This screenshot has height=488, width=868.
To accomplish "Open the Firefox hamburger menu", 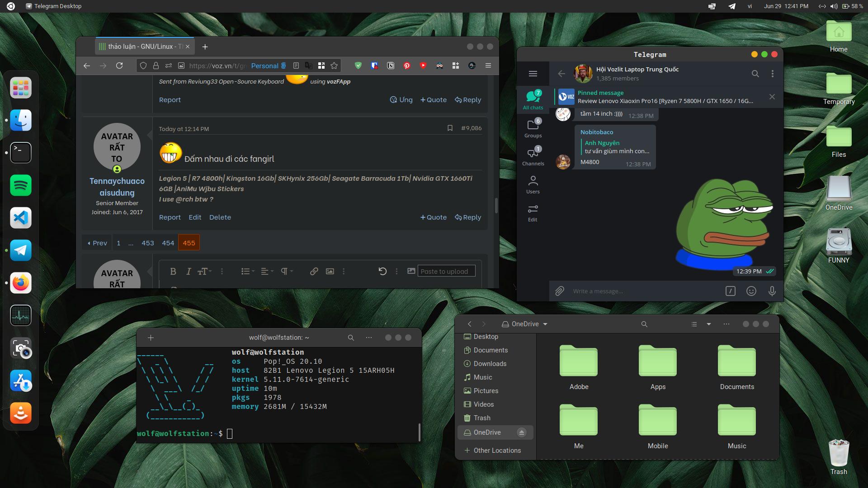I will click(488, 66).
